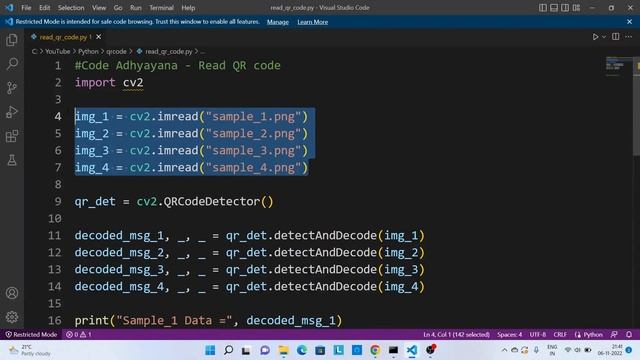Open the Chat icon on the taskbar

pos(265,350)
